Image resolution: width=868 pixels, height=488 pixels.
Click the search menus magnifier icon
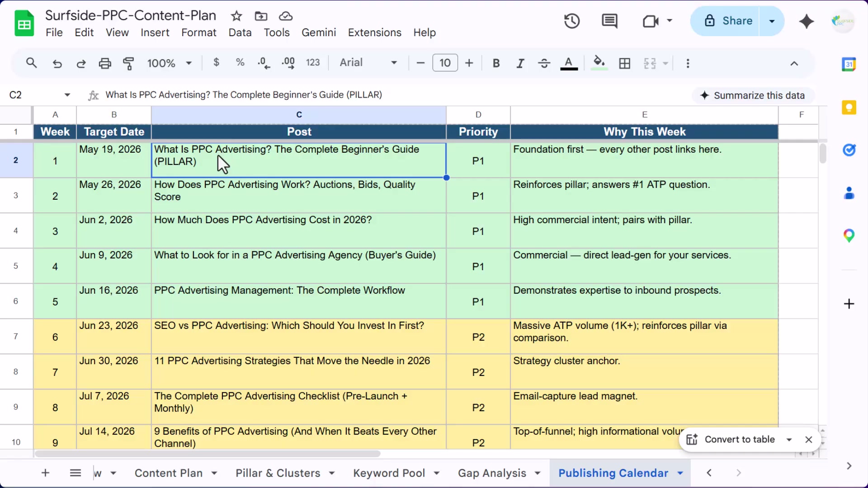pos(31,63)
